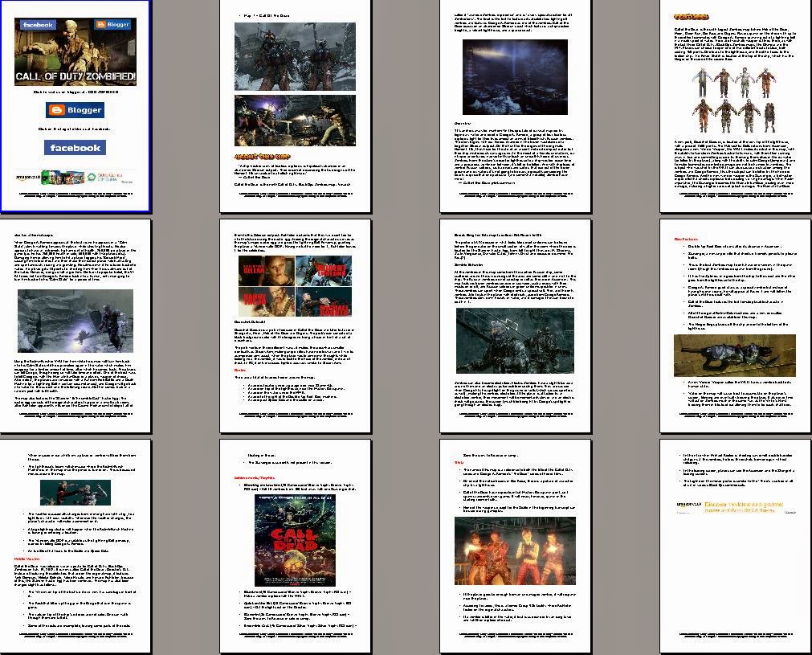Select the snowy zombies screenshot on page two

coord(296,56)
